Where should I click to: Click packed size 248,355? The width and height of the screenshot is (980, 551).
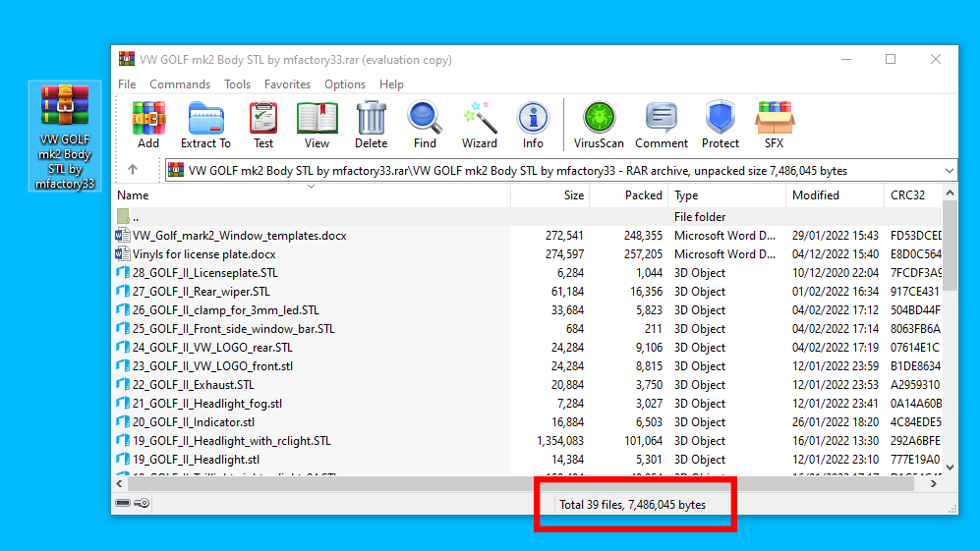pyautogui.click(x=643, y=236)
